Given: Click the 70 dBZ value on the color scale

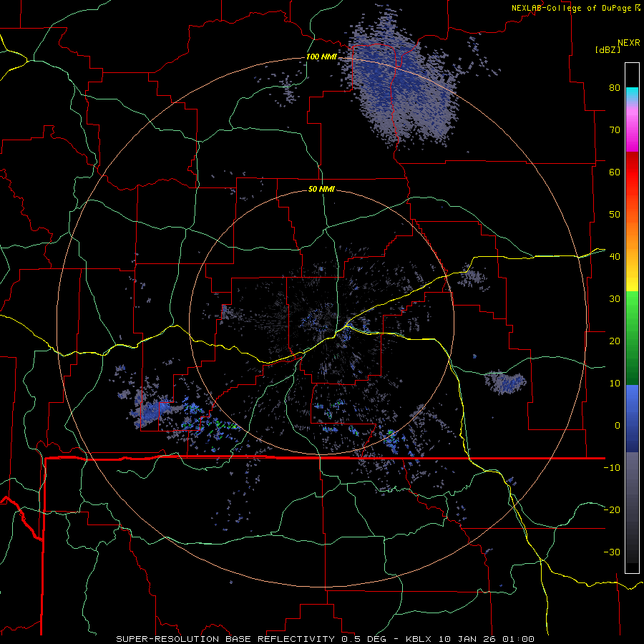Looking at the screenshot, I should pyautogui.click(x=615, y=130).
